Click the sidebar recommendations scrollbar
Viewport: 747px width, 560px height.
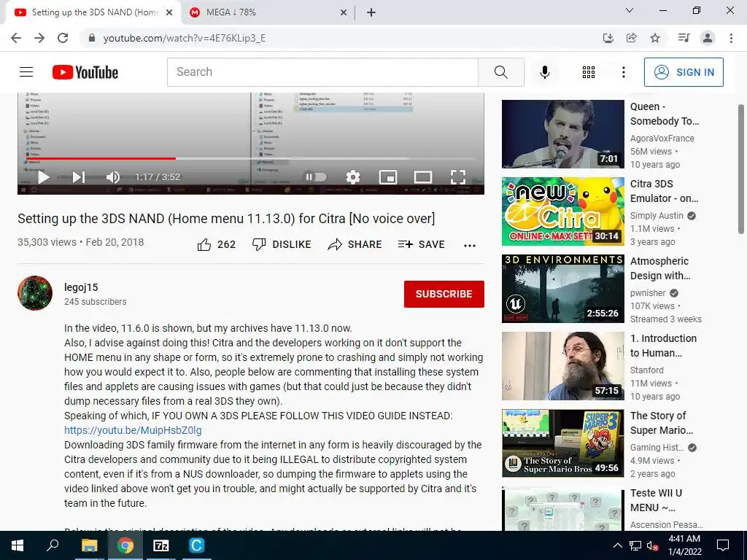point(741,169)
